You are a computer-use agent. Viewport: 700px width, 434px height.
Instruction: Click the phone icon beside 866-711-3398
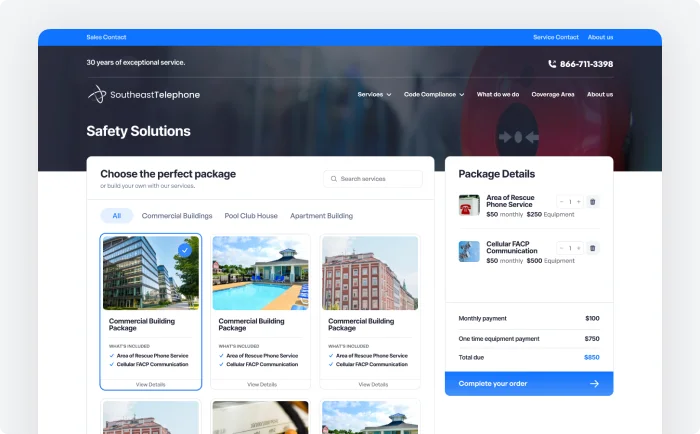point(552,64)
